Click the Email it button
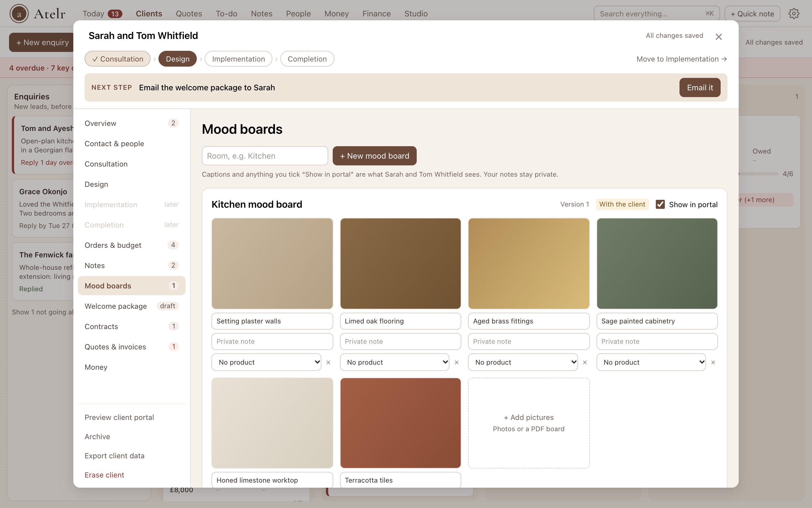Viewport: 812px width, 508px height. pos(700,87)
